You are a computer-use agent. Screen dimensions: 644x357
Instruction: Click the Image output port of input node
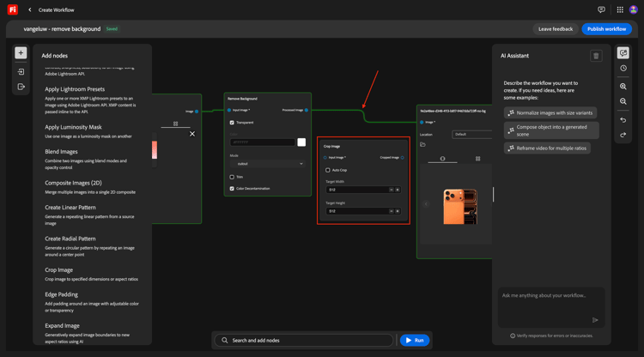tap(197, 112)
